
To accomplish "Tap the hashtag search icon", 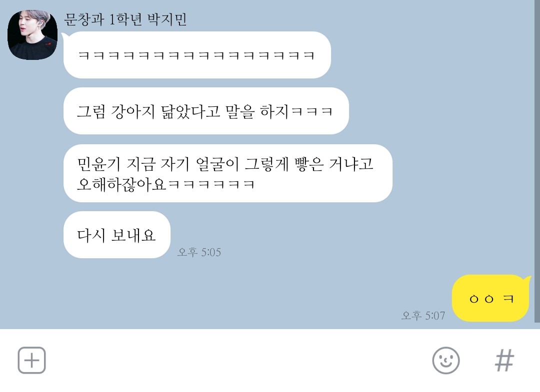I will coord(504,361).
